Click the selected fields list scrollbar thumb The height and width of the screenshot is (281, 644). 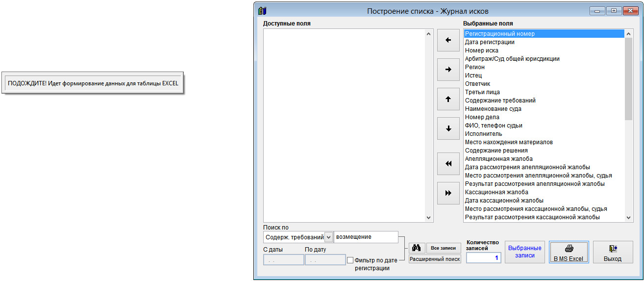pos(629,78)
